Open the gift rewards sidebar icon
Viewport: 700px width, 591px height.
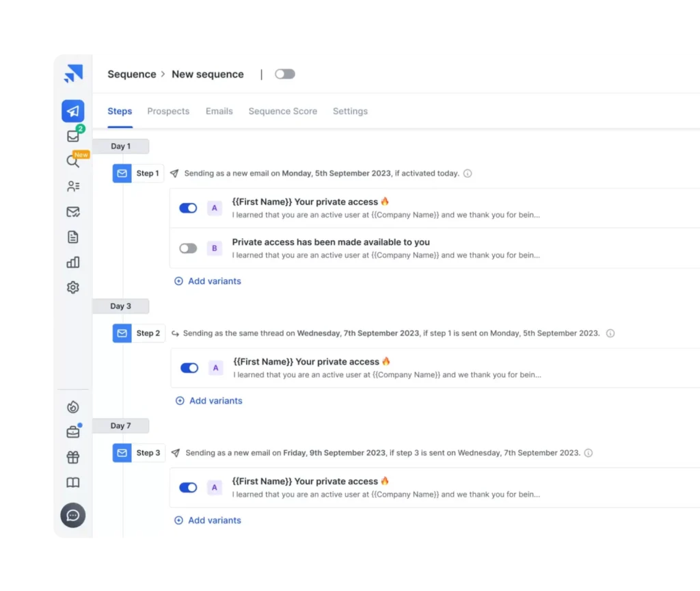point(73,457)
